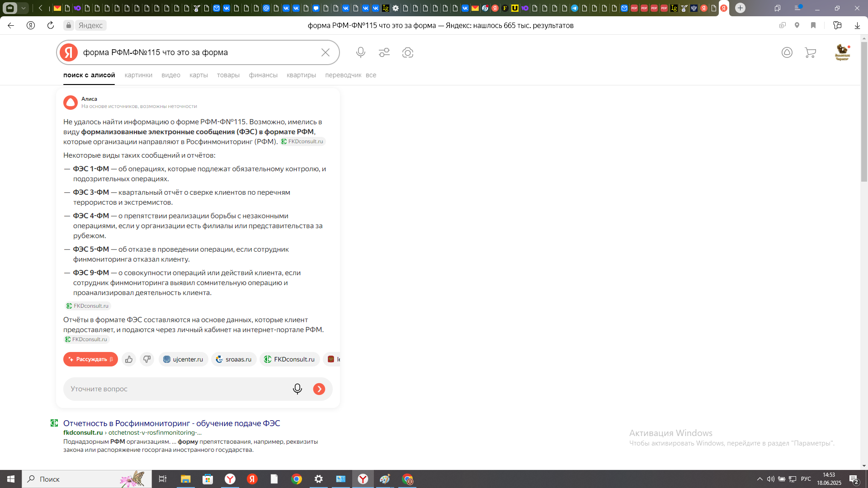868x488 pixels.
Task: Click the 'поиск с алисой' tab
Action: tap(89, 75)
